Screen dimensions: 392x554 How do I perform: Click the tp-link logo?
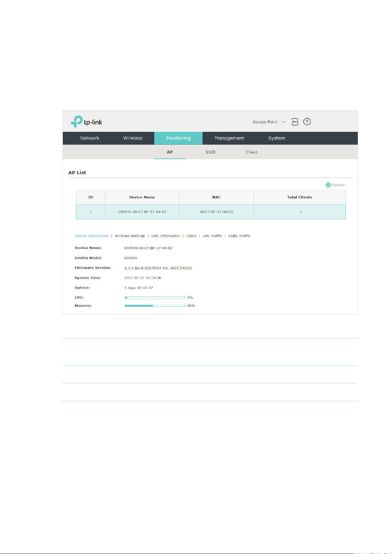[x=86, y=121]
